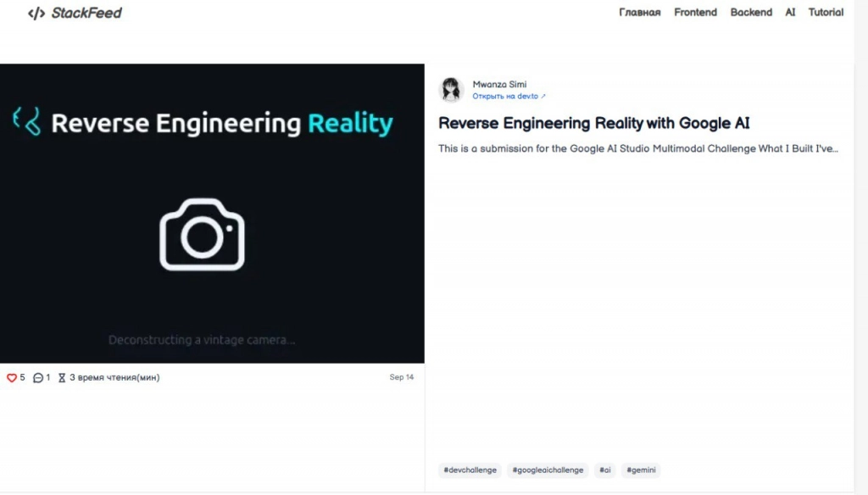
Task: Click the StackFeed code-bracket logo icon
Action: click(x=36, y=13)
